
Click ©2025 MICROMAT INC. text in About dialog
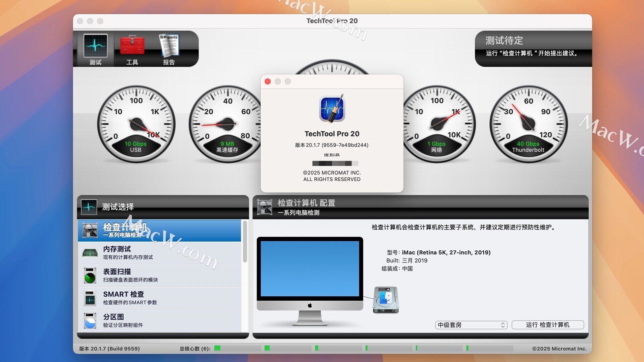(x=332, y=173)
